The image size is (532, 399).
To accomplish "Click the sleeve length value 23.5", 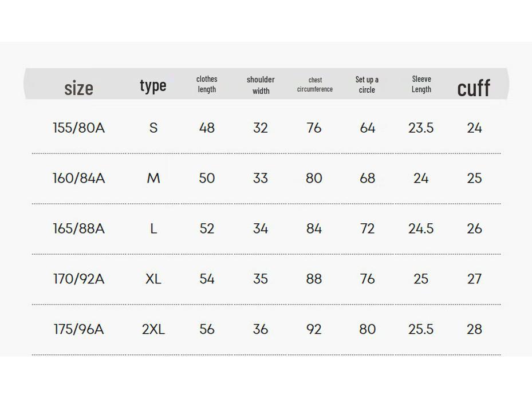I will point(421,128).
